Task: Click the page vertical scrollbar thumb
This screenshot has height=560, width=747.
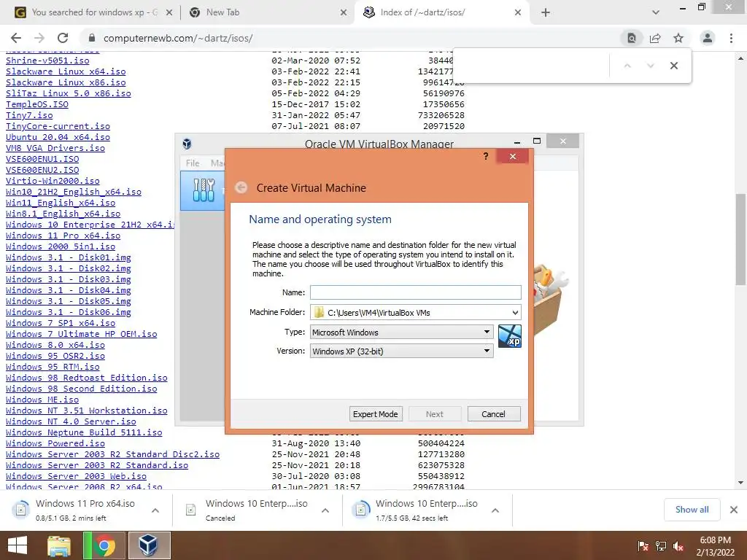Action: (740, 239)
